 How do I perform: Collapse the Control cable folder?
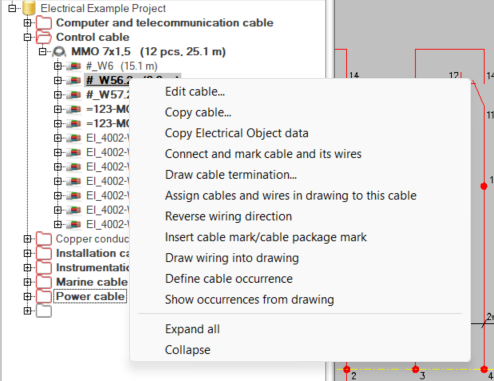pyautogui.click(x=27, y=37)
